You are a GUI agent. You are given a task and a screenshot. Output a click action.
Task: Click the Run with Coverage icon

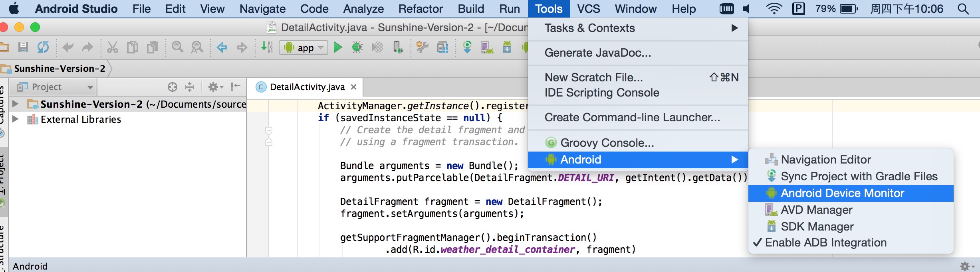click(x=377, y=47)
